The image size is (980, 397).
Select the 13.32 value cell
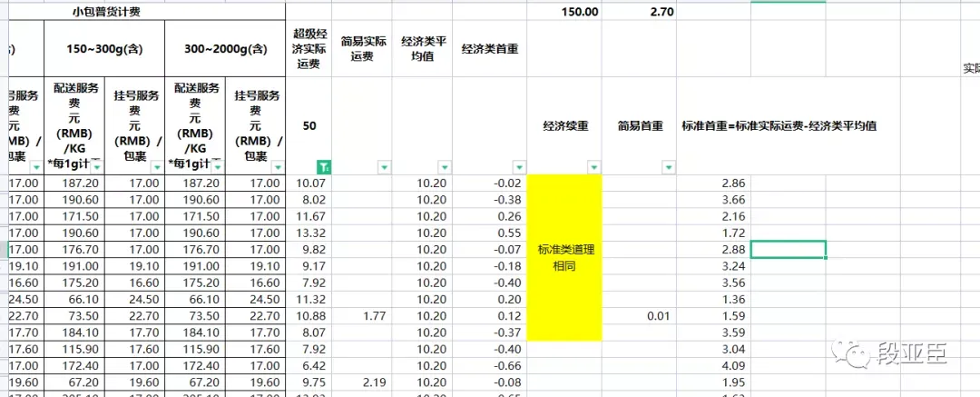click(309, 233)
